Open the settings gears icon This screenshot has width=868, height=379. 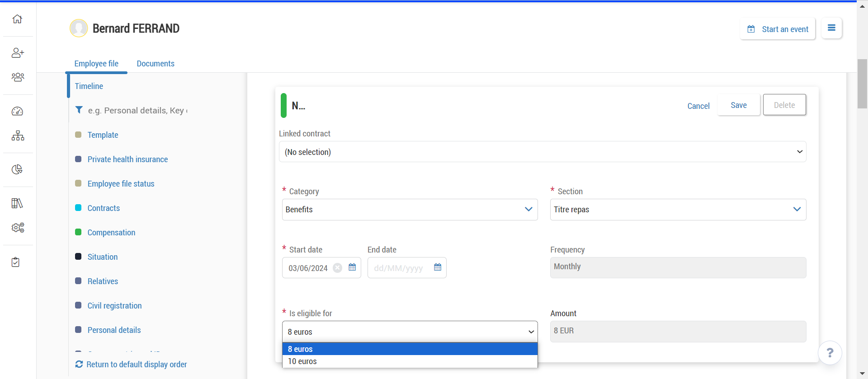tap(18, 228)
